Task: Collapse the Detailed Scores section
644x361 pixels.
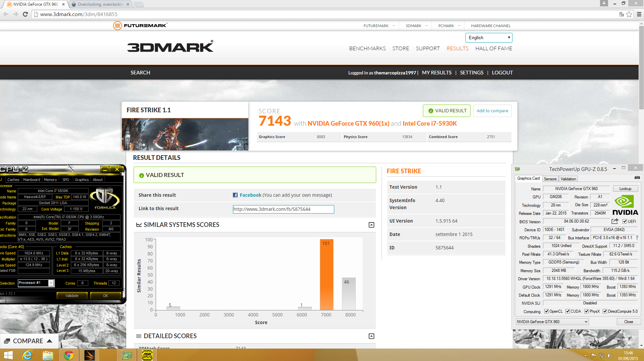Action: click(371, 336)
